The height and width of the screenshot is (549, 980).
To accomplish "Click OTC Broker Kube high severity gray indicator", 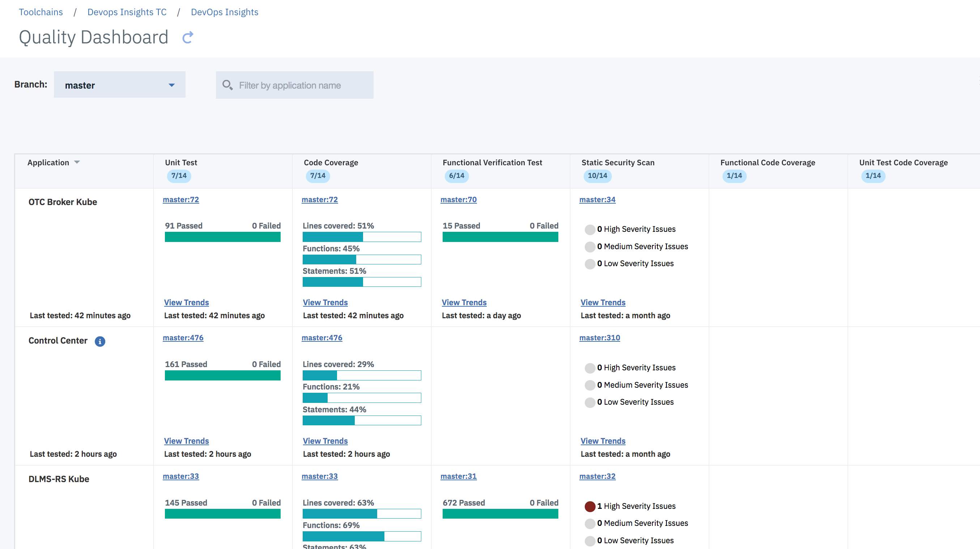I will click(x=590, y=229).
